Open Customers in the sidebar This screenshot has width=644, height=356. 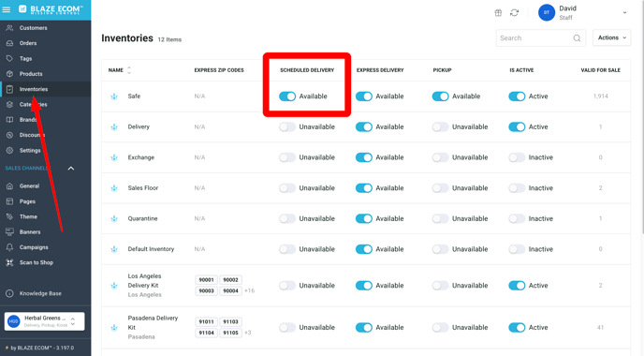pyautogui.click(x=34, y=28)
